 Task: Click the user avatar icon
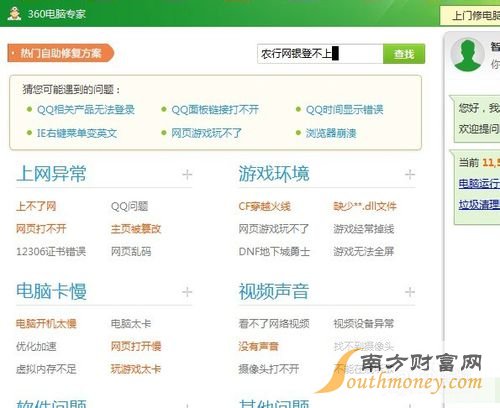tap(467, 55)
